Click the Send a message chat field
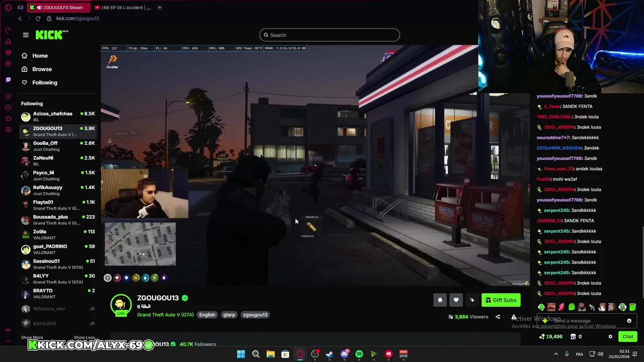Image resolution: width=644 pixels, height=362 pixels. click(x=587, y=321)
